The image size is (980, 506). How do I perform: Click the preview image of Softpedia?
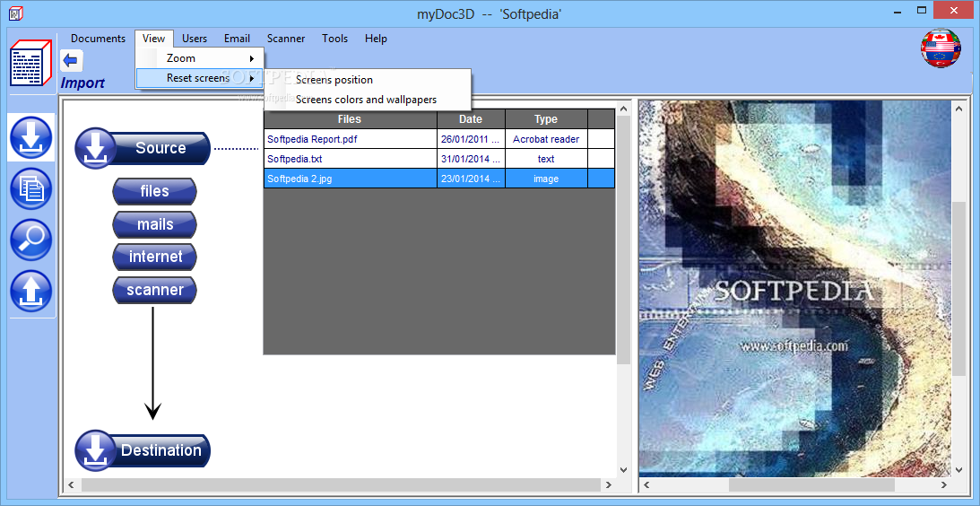(794, 289)
